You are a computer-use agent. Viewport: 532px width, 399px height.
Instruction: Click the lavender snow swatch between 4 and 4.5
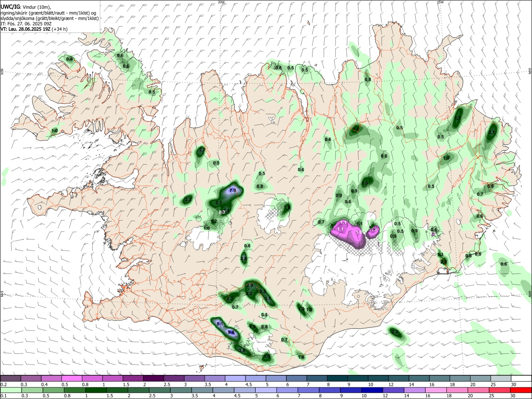235,378
